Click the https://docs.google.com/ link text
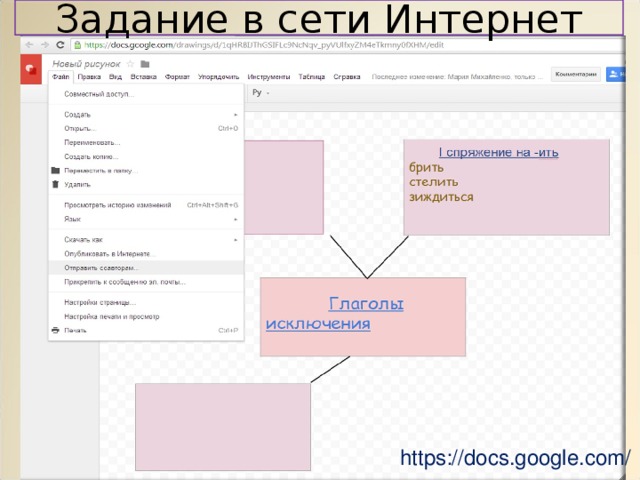640x480 pixels. (515, 458)
